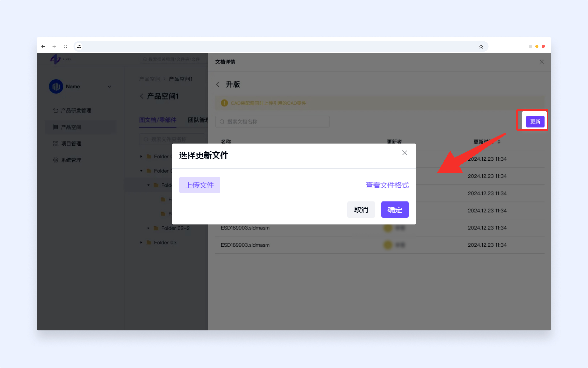Click the browser forward arrow
The image size is (588, 368).
pos(54,46)
